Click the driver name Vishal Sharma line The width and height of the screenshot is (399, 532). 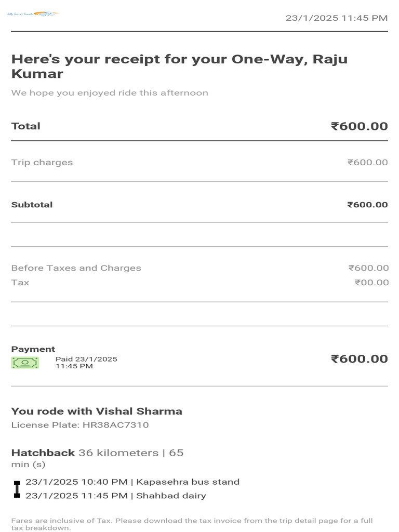point(97,411)
